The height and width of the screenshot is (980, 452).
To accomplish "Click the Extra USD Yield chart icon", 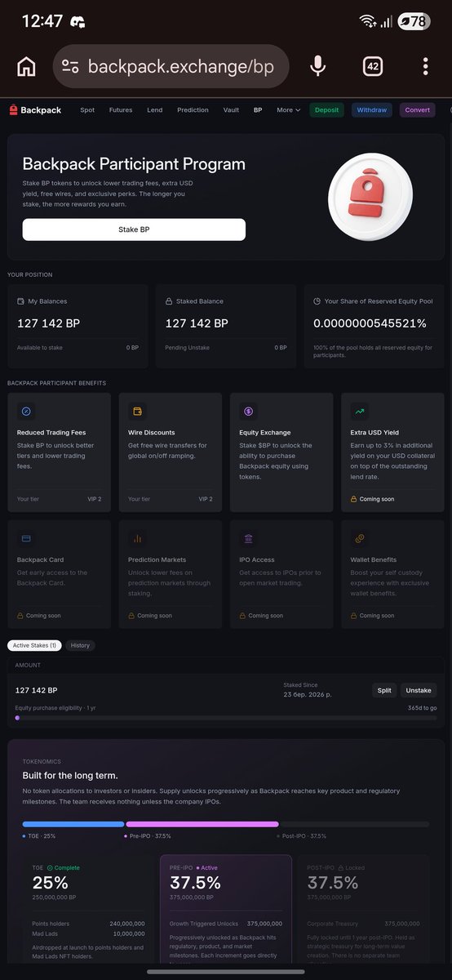I will coord(359,411).
